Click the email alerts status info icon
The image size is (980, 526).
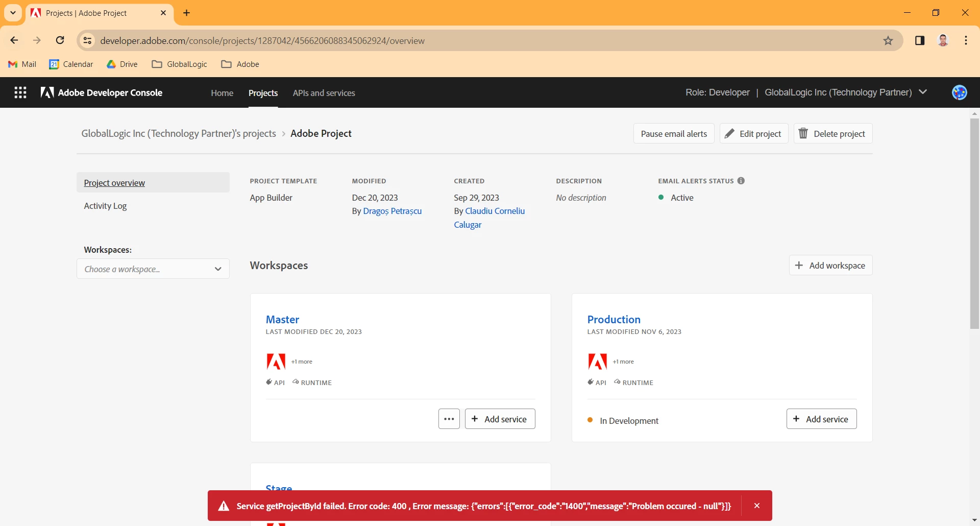coord(741,181)
